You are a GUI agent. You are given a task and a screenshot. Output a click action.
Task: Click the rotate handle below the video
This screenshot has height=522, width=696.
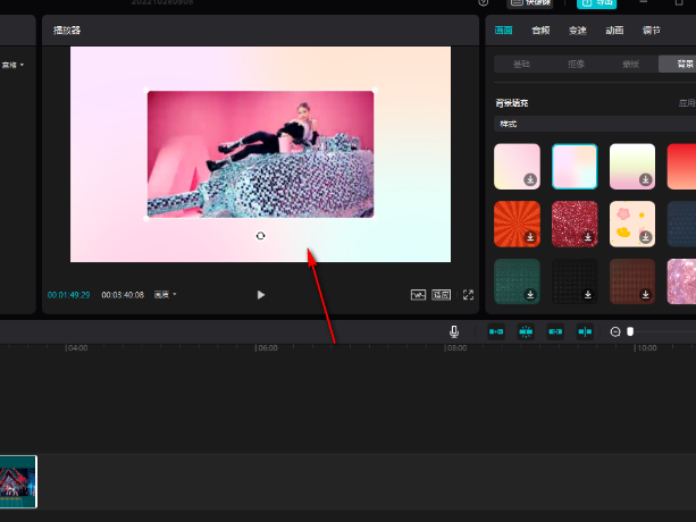pos(261,236)
